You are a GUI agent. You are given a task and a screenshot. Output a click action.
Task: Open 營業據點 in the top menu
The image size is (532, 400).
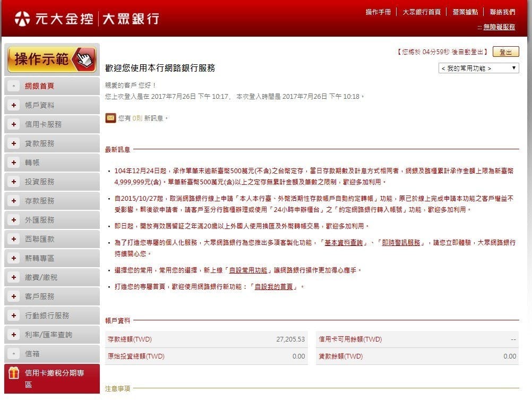pyautogui.click(x=465, y=12)
